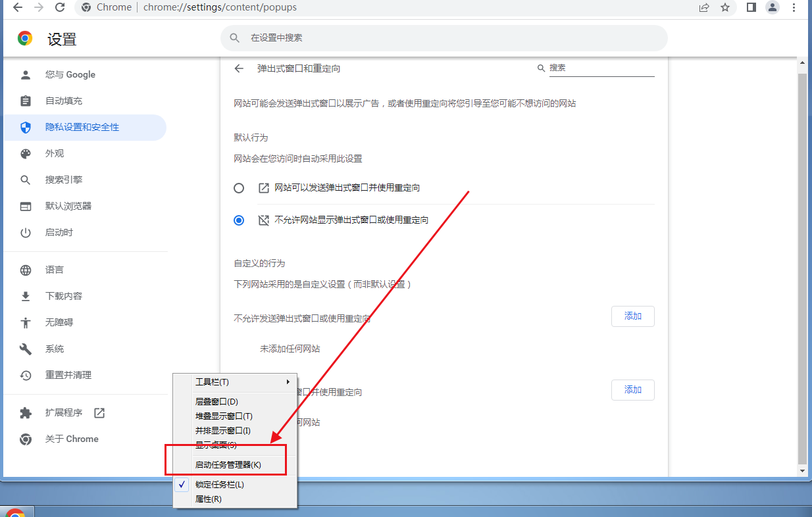Choose 显示桌面(S) from context menu
This screenshot has height=517, width=812.
pyautogui.click(x=235, y=445)
